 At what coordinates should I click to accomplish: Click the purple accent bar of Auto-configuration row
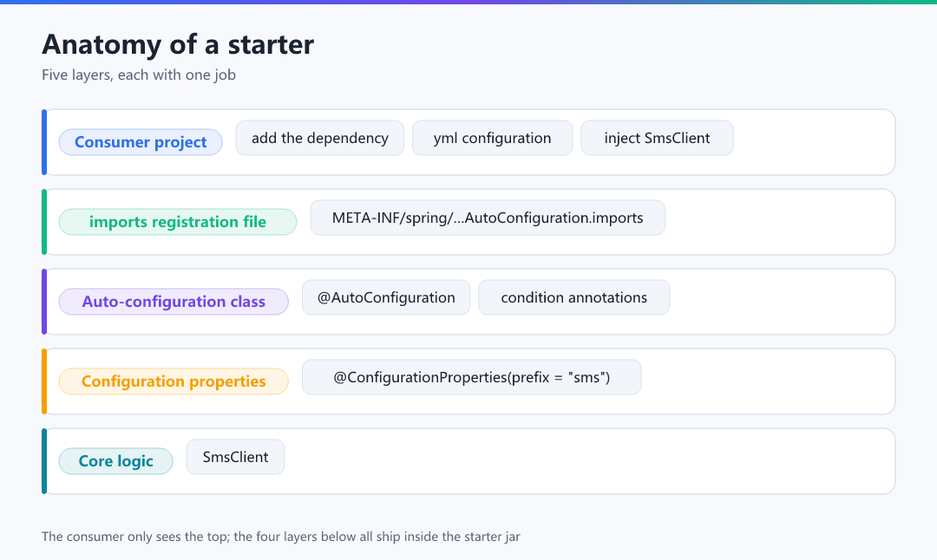click(x=44, y=302)
